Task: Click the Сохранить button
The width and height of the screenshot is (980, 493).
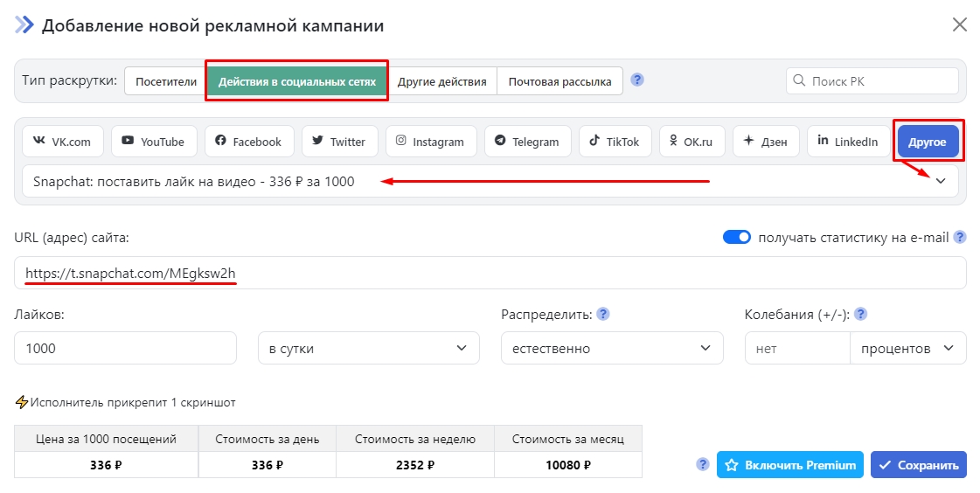Action: pyautogui.click(x=919, y=465)
